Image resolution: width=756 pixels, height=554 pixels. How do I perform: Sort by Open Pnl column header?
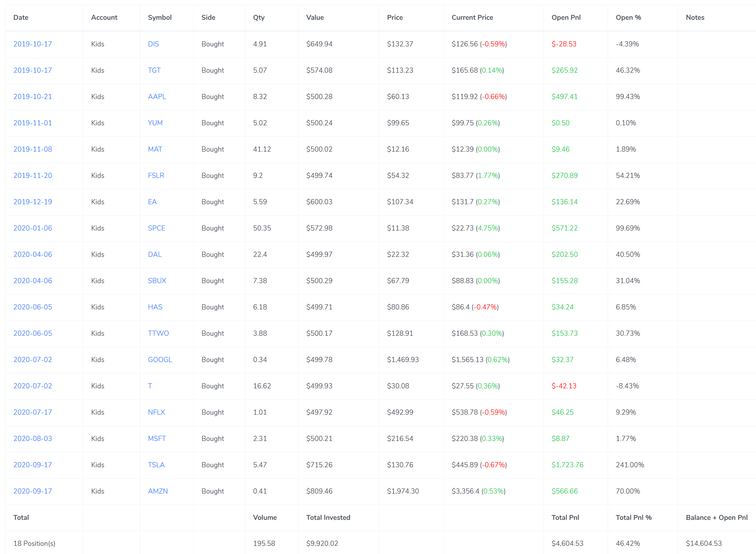point(566,18)
